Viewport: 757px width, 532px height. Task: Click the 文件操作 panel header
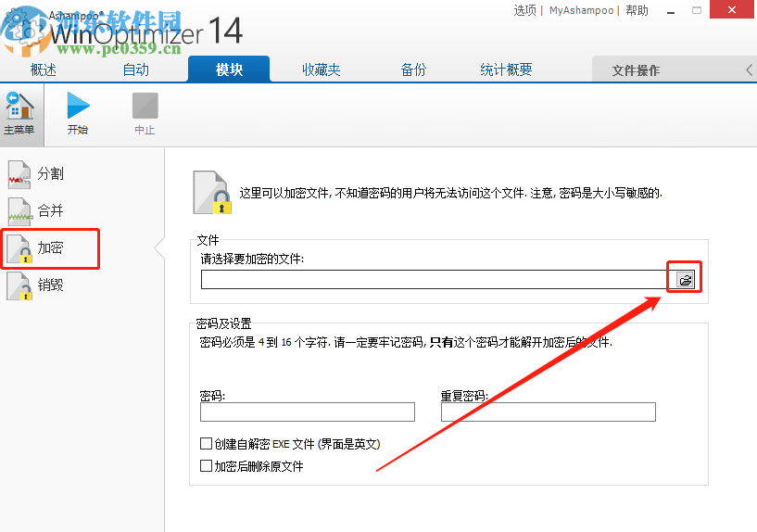[x=636, y=70]
